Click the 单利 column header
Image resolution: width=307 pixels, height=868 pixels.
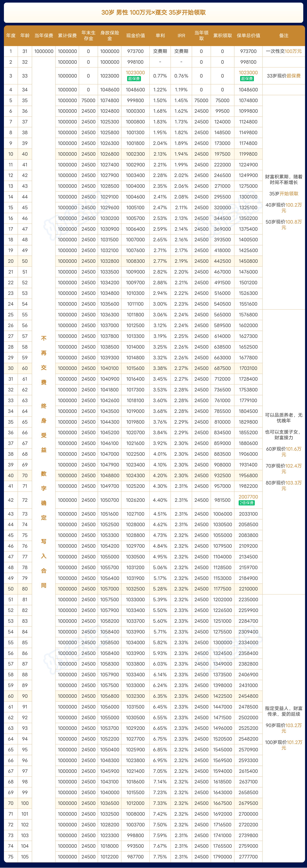point(160,35)
